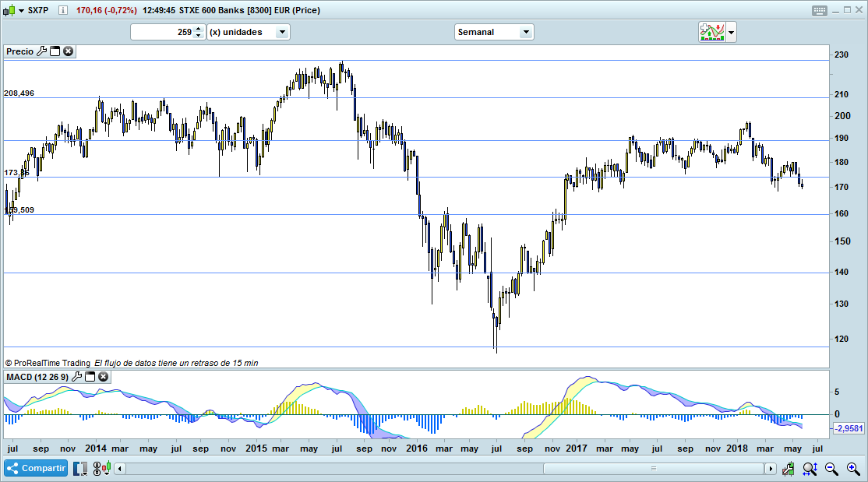Toggle maximize on the Precio panel

coord(55,51)
